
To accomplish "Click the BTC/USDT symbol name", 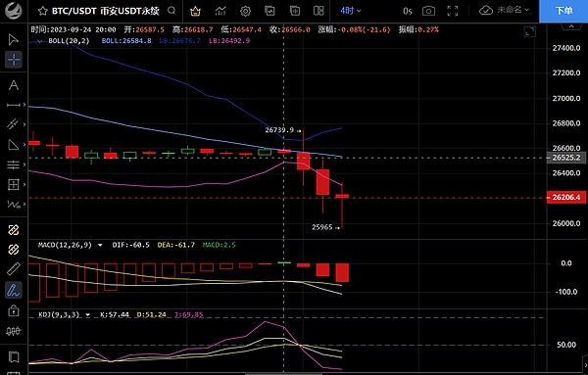I will point(73,11).
